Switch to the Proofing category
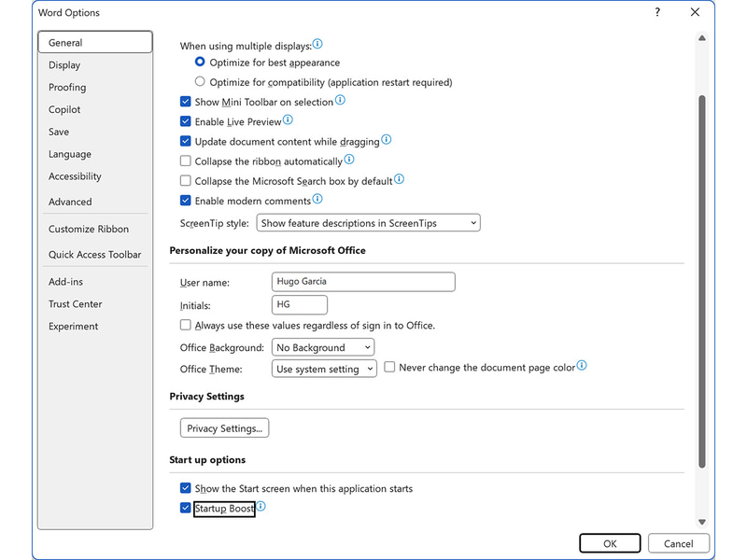The width and height of the screenshot is (747, 560). 66,87
